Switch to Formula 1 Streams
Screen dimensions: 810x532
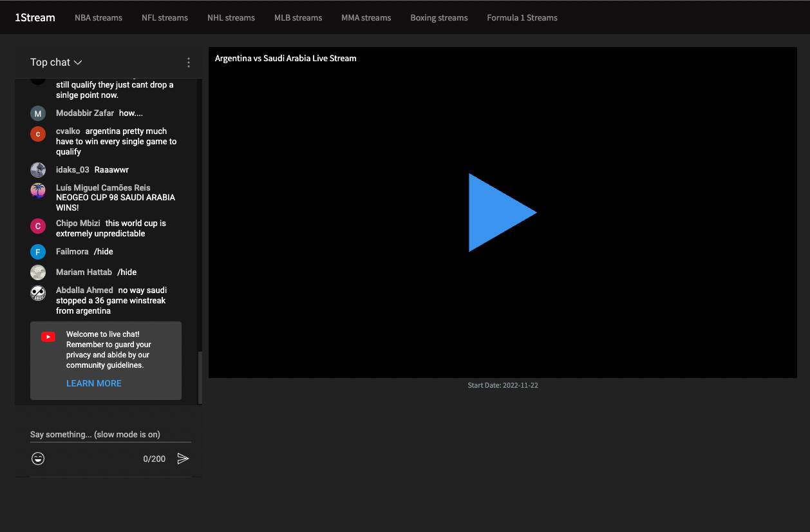click(x=522, y=17)
